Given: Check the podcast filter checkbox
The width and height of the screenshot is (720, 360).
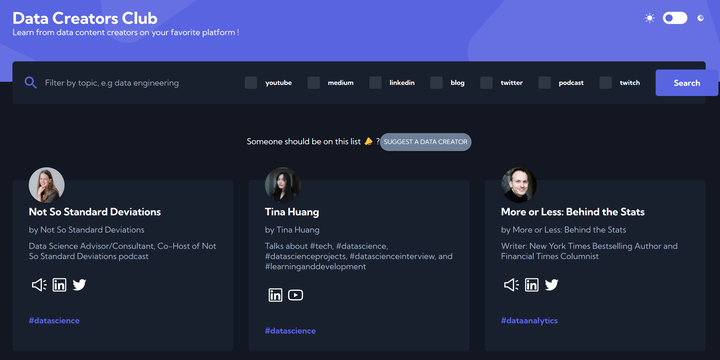Looking at the screenshot, I should pos(545,83).
